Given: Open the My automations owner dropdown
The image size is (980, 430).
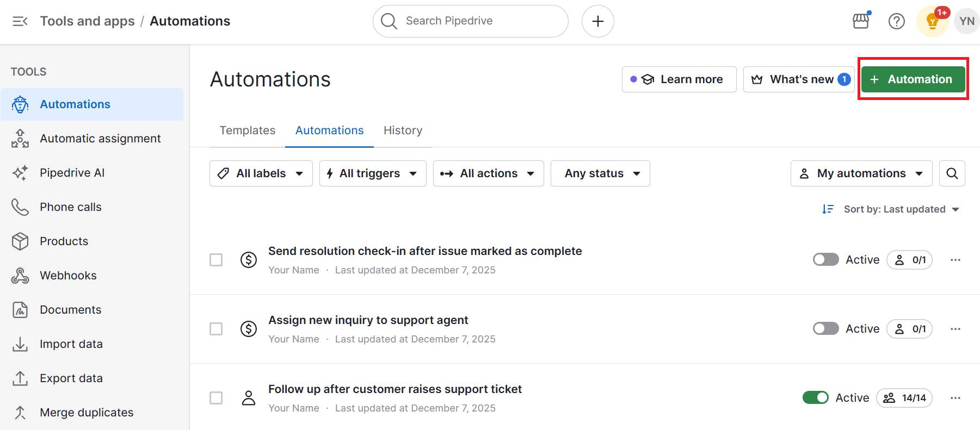Looking at the screenshot, I should [x=861, y=173].
